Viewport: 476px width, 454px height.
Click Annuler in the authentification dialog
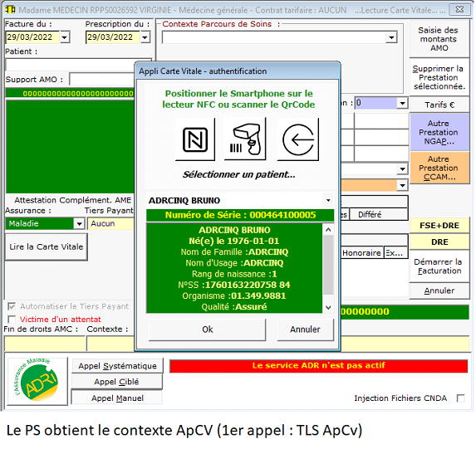[305, 330]
